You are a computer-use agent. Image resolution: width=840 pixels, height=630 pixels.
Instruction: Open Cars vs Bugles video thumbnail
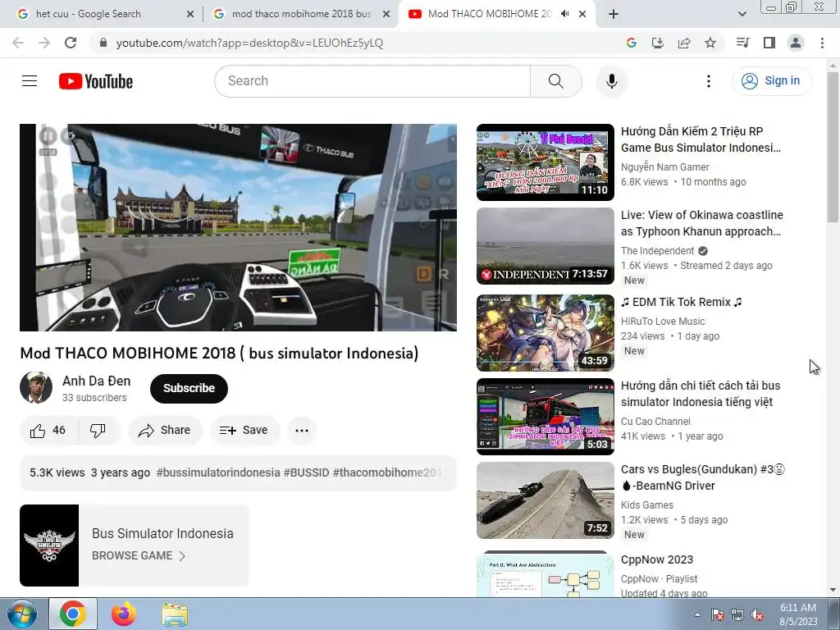(x=546, y=500)
